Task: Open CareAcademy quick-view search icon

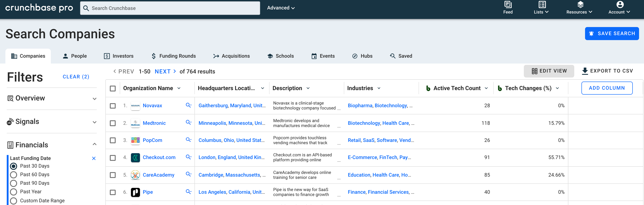Action: pos(188,174)
